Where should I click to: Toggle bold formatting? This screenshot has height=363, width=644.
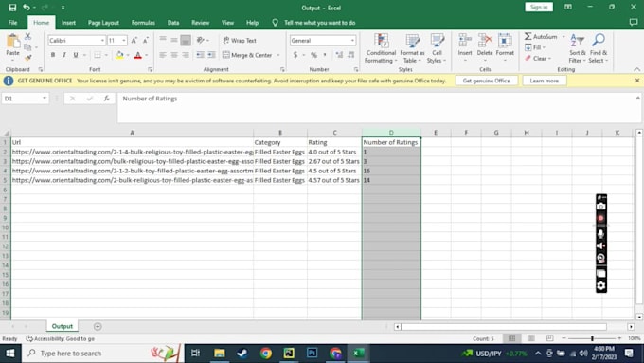[x=53, y=55]
